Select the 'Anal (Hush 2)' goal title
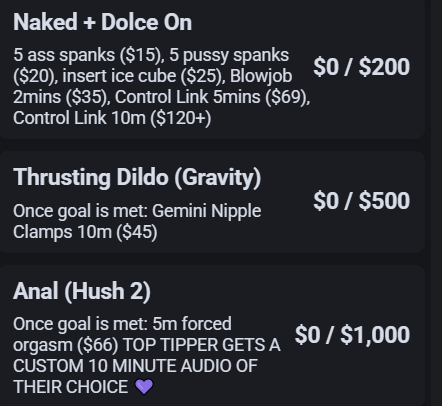Screen dimensions: 442x406 pyautogui.click(x=82, y=291)
